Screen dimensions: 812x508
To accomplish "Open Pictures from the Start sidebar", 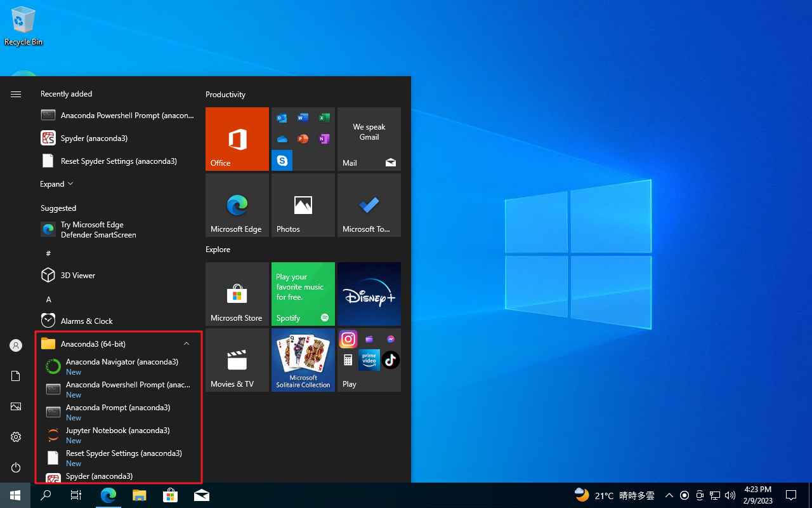I will coord(16,406).
